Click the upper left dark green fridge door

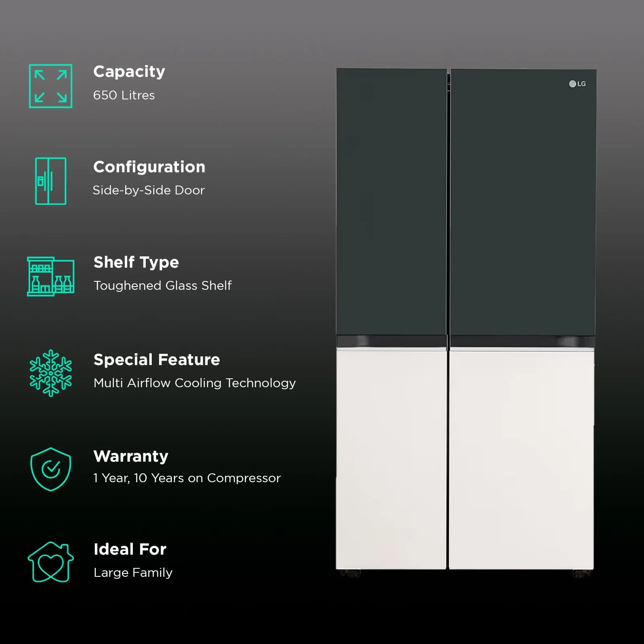coord(391,201)
